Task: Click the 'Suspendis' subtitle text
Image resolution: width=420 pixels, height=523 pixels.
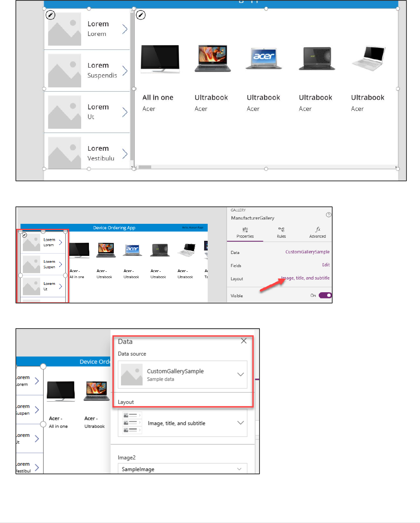Action: tap(102, 75)
